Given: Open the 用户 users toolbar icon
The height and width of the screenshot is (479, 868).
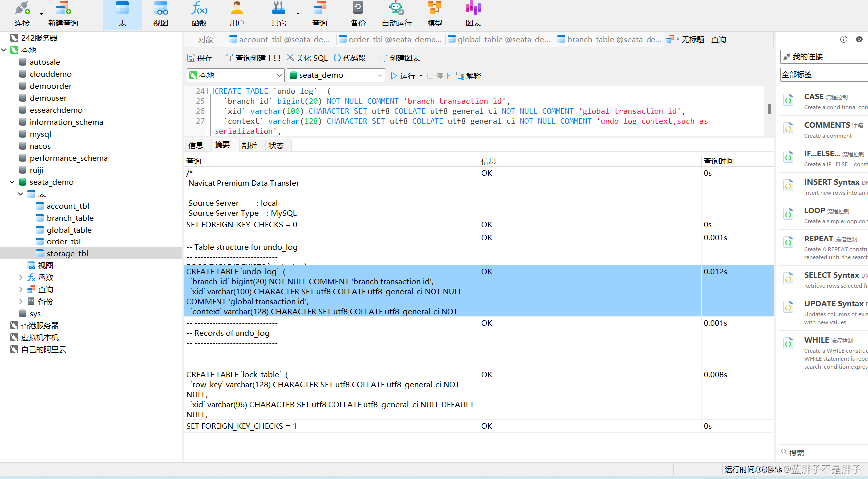Looking at the screenshot, I should [x=237, y=14].
